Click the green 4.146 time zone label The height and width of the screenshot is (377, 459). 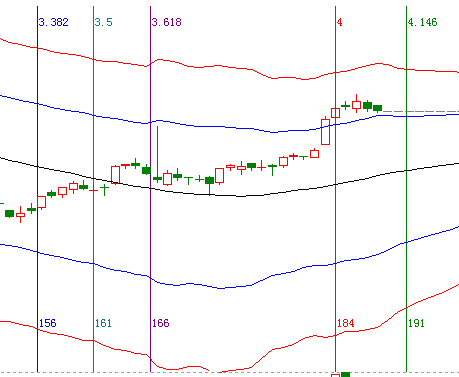click(422, 22)
